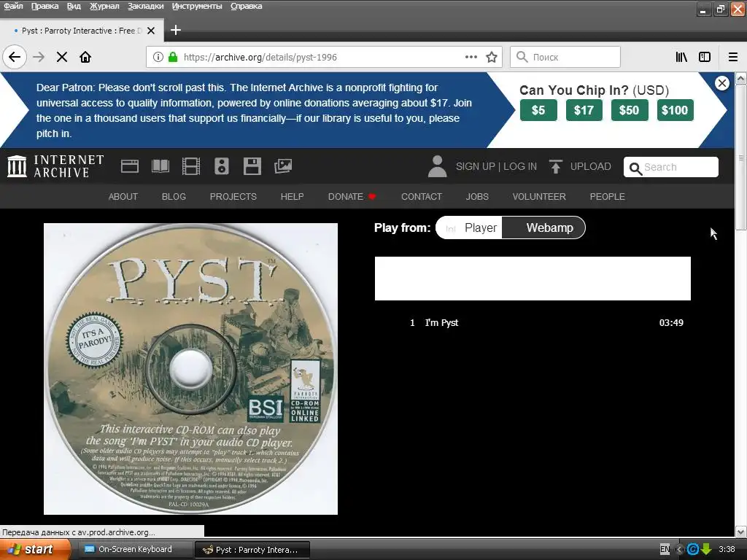Open the Firefox hamburger menu
This screenshot has width=747, height=560.
pyautogui.click(x=732, y=57)
